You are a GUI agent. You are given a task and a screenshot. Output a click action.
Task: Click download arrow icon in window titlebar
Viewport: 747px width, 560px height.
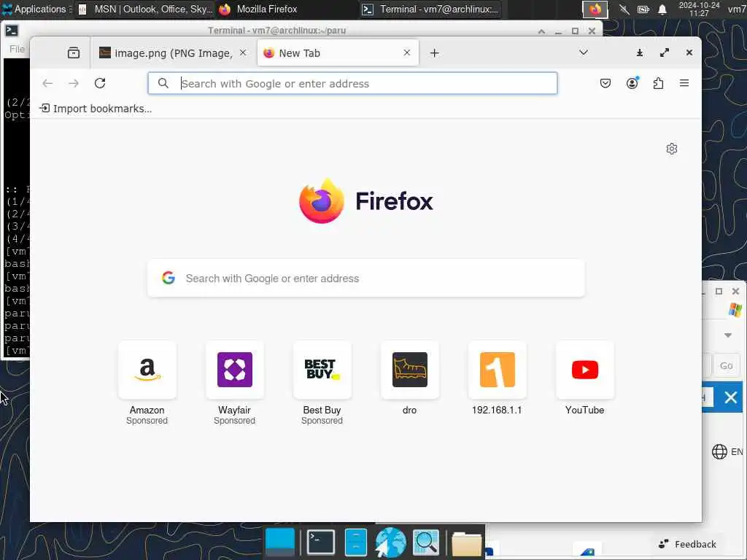640,52
